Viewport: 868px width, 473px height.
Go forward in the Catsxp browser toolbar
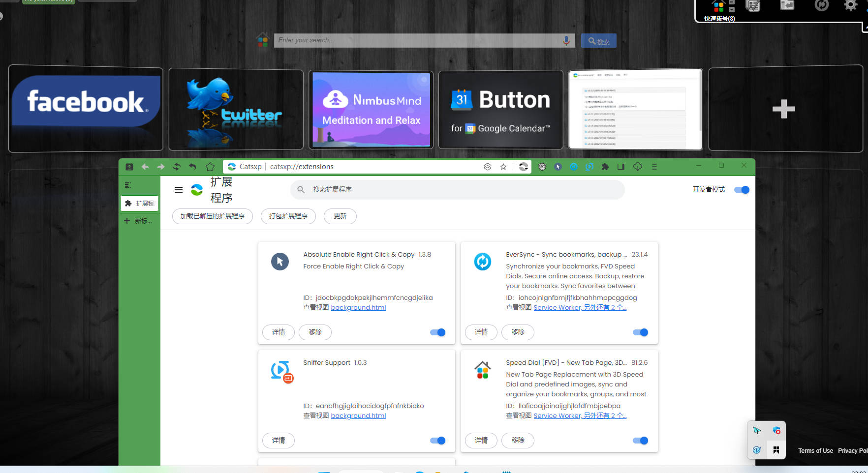pyautogui.click(x=161, y=167)
